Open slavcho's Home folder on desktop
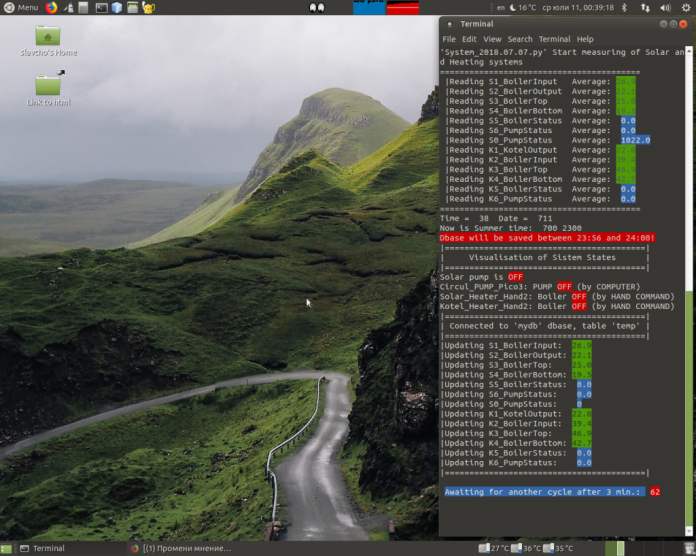The image size is (696, 556). (48, 40)
